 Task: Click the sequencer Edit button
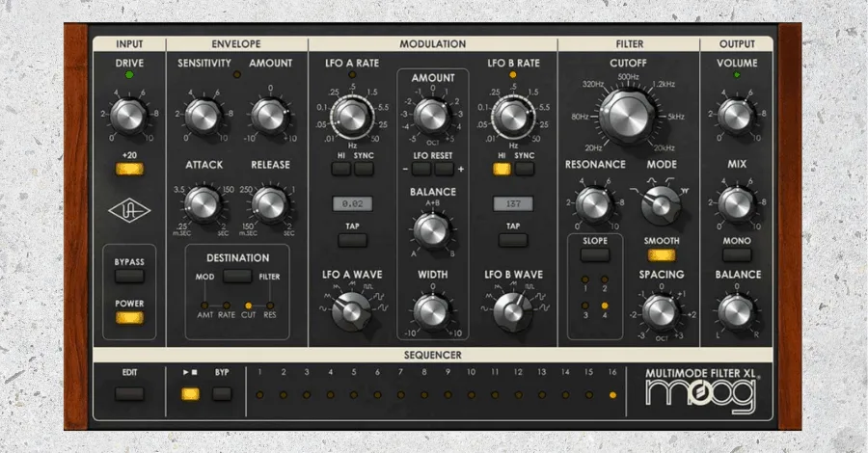coord(129,394)
